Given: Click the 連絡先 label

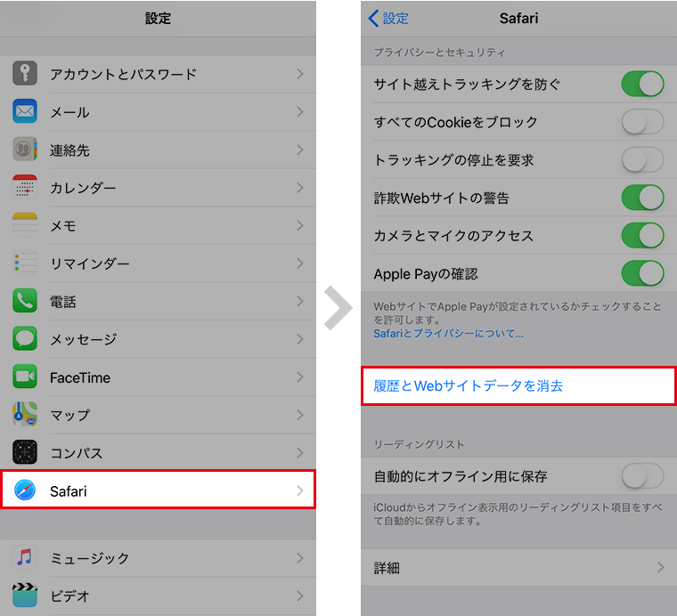Looking at the screenshot, I should (69, 150).
